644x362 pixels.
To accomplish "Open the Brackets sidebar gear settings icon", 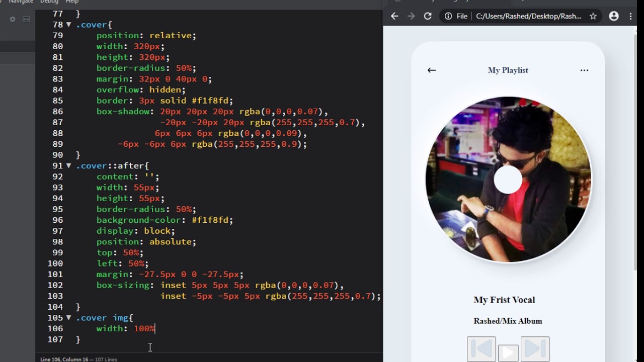I will (13, 19).
